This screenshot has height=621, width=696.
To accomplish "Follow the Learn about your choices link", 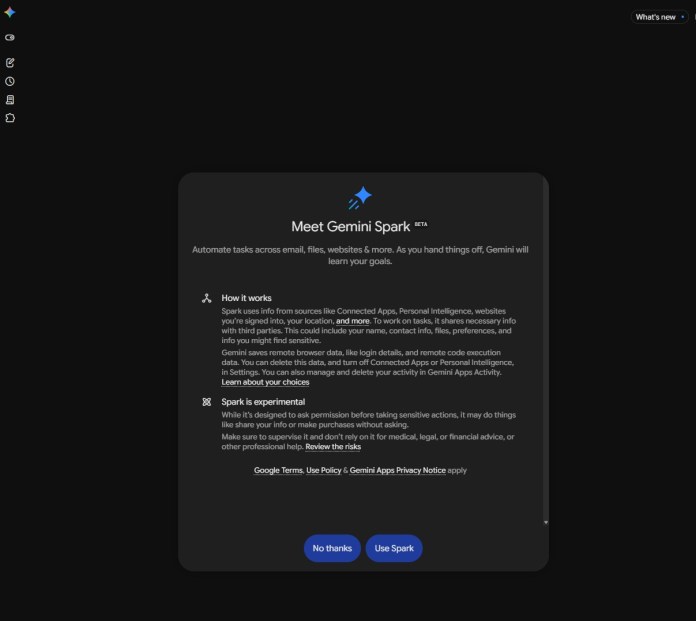I will (x=265, y=382).
